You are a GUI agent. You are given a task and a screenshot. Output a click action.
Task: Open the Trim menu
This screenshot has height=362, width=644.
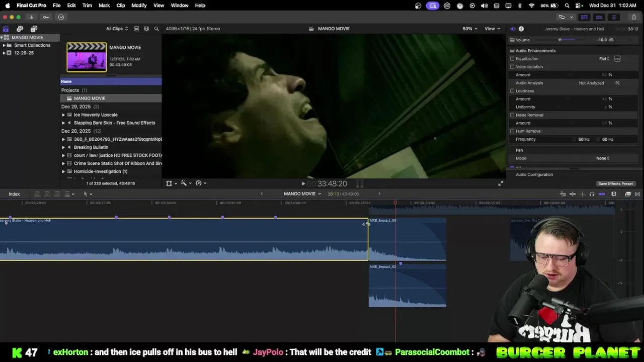(x=87, y=6)
